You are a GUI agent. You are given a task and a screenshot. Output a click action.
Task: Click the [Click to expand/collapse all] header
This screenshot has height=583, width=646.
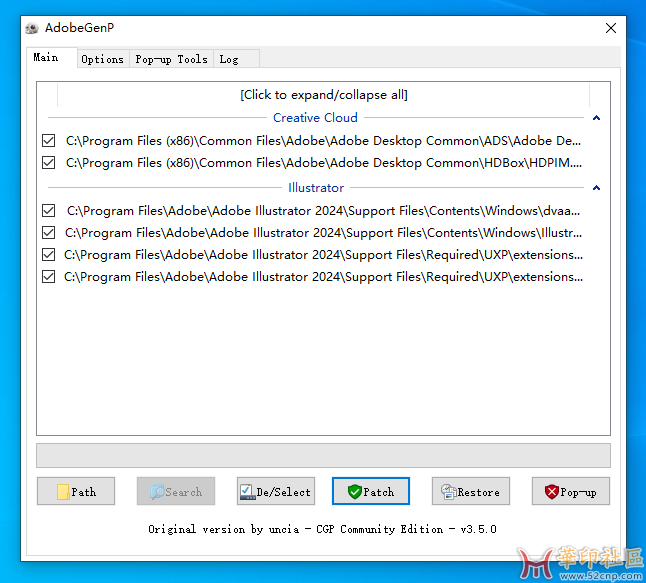(x=324, y=95)
